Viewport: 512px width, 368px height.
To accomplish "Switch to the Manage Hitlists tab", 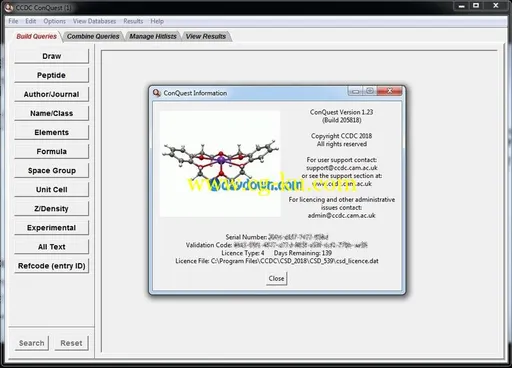I will click(x=153, y=36).
